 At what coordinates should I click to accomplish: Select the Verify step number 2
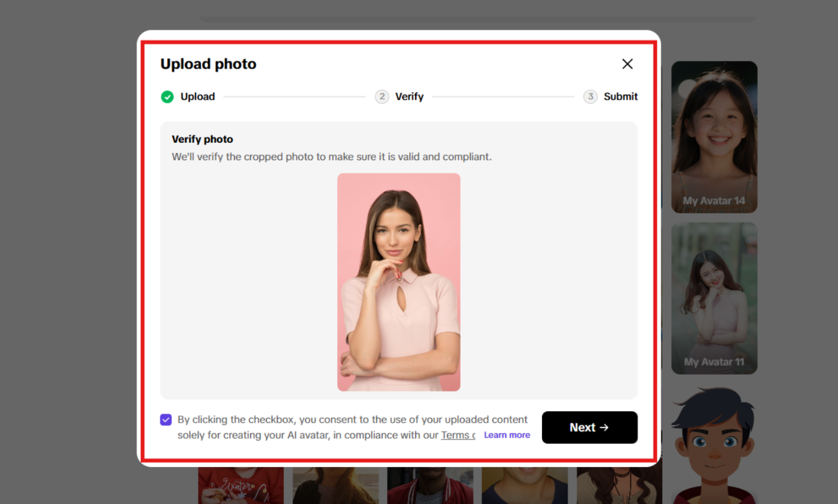(x=382, y=97)
